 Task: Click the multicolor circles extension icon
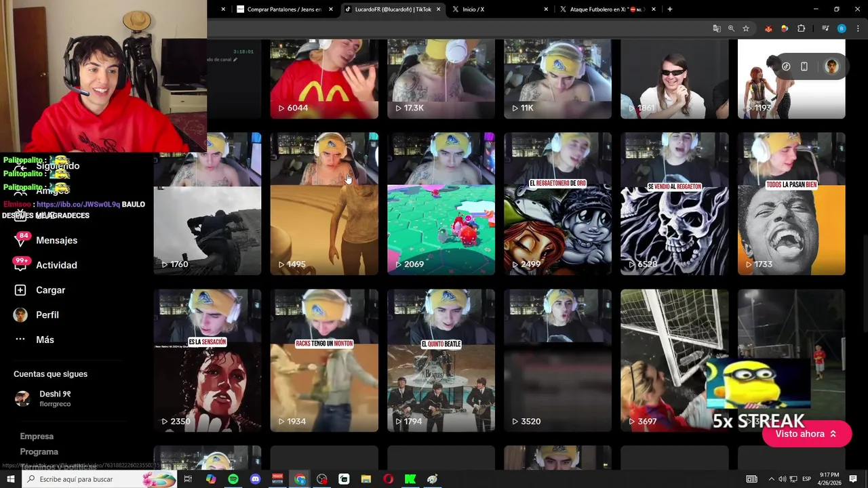pos(785,28)
